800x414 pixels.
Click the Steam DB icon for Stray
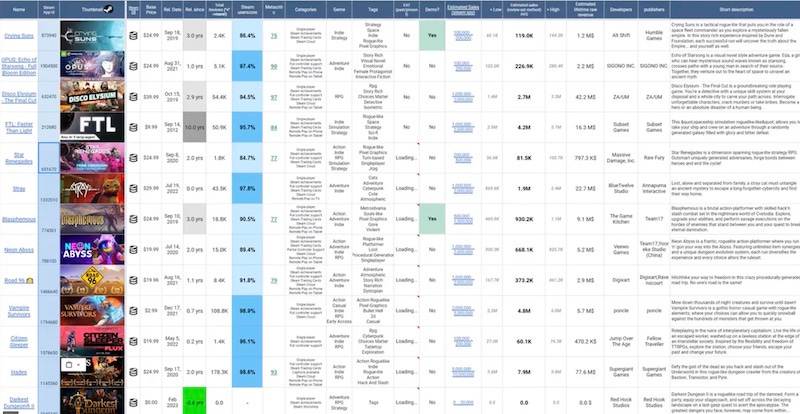[x=133, y=188]
